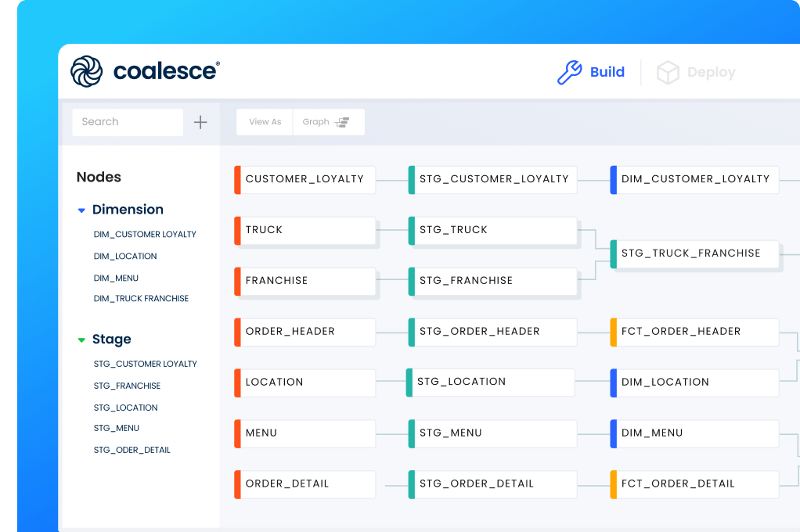Click the plus icon to add node
Image resolution: width=800 pixels, height=532 pixels.
pos(200,122)
